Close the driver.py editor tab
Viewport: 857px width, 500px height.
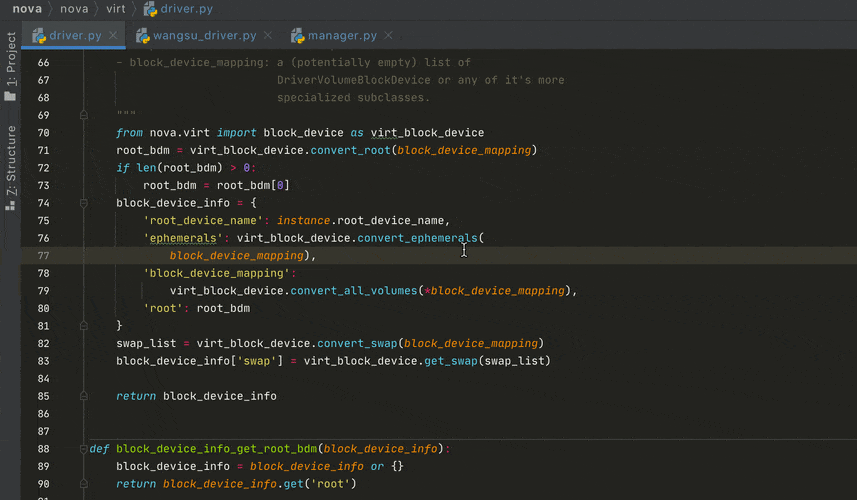114,35
